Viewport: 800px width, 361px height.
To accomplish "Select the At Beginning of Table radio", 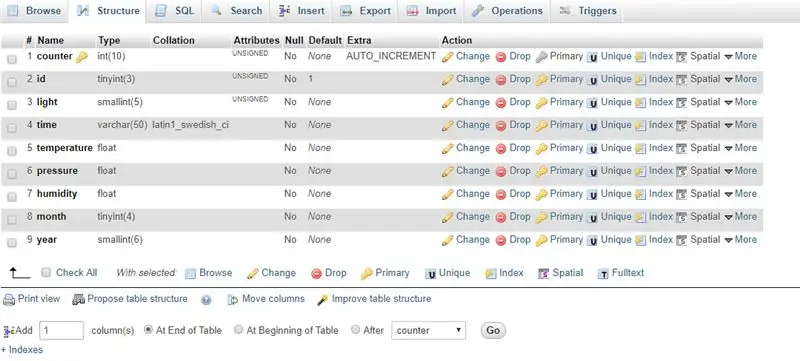I will 238,330.
